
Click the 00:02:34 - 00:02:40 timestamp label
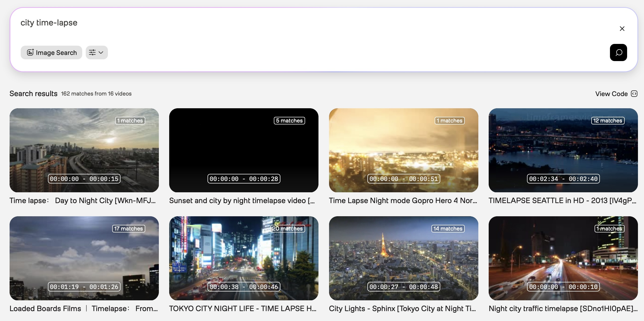point(563,179)
